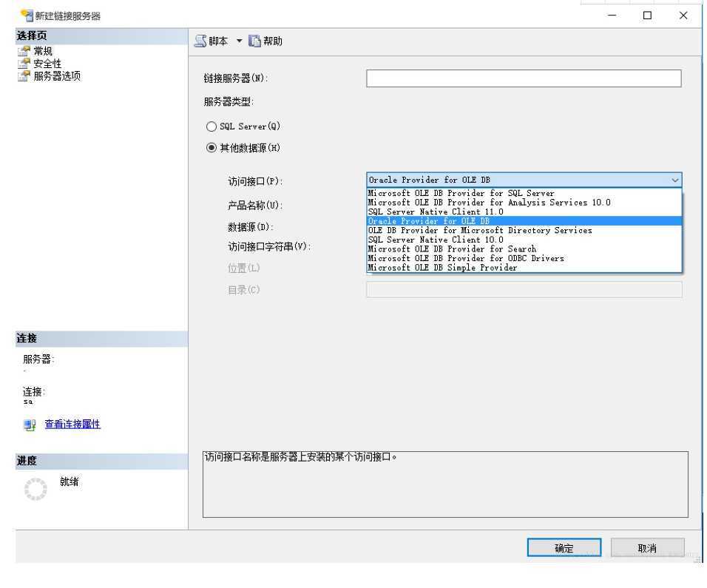This screenshot has height=588, width=707.
Task: Select the 服务器选项 page icon
Action: tap(24, 75)
